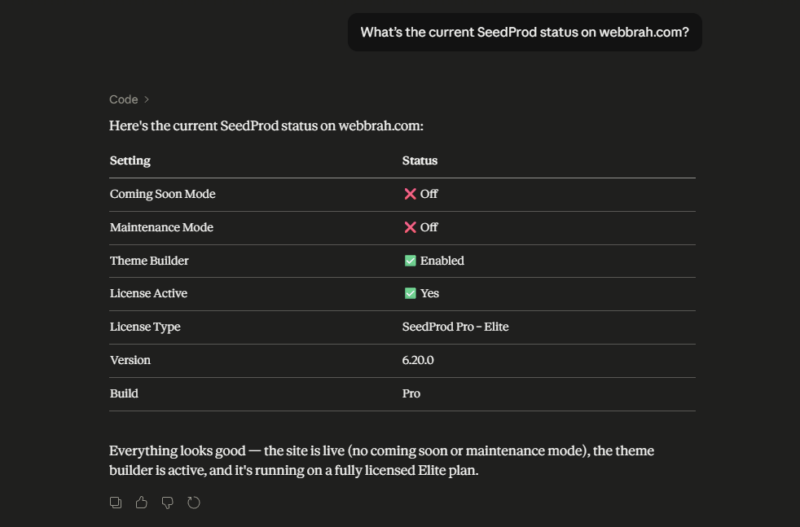800x527 pixels.
Task: Click the Pro build value
Action: point(411,393)
